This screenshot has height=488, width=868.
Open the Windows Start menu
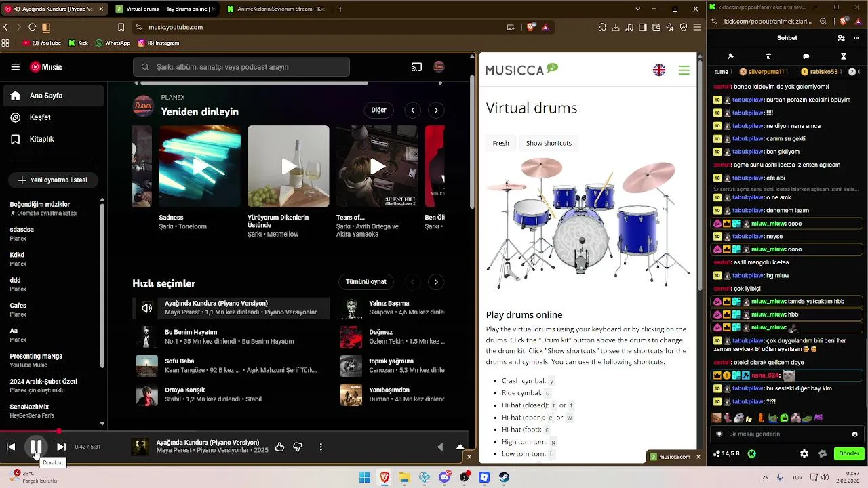tap(364, 477)
